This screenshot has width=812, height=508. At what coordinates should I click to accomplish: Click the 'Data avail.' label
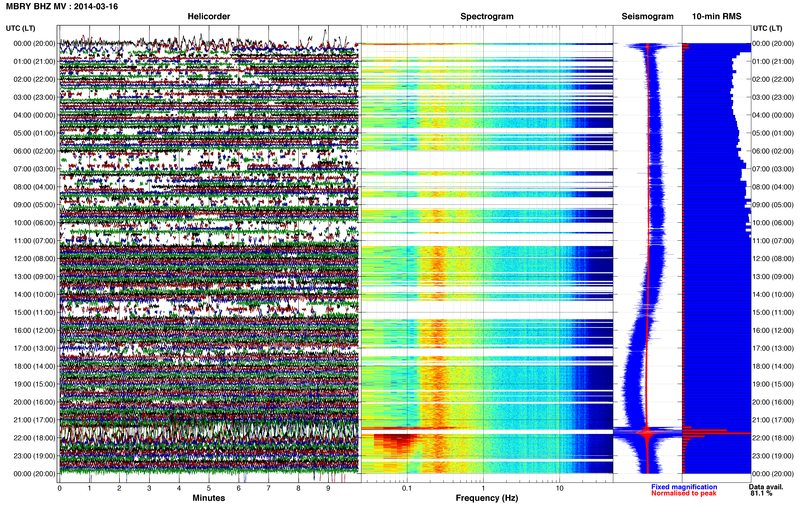pyautogui.click(x=766, y=487)
